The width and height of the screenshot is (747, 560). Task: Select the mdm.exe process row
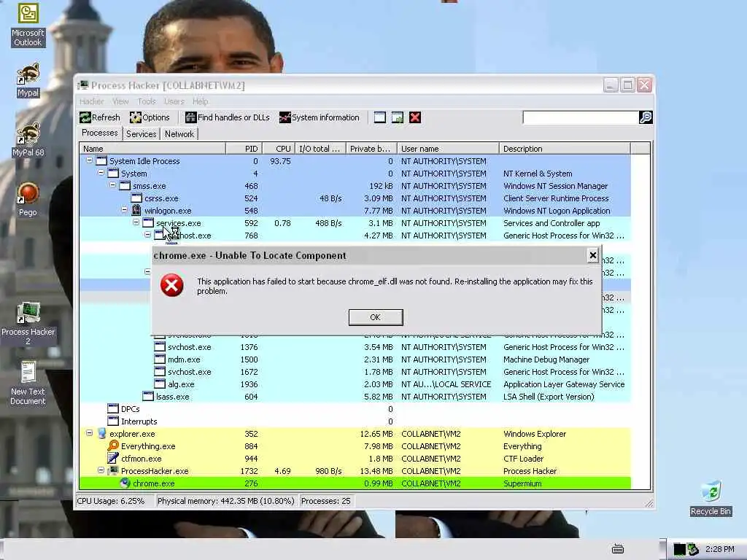[x=355, y=359]
